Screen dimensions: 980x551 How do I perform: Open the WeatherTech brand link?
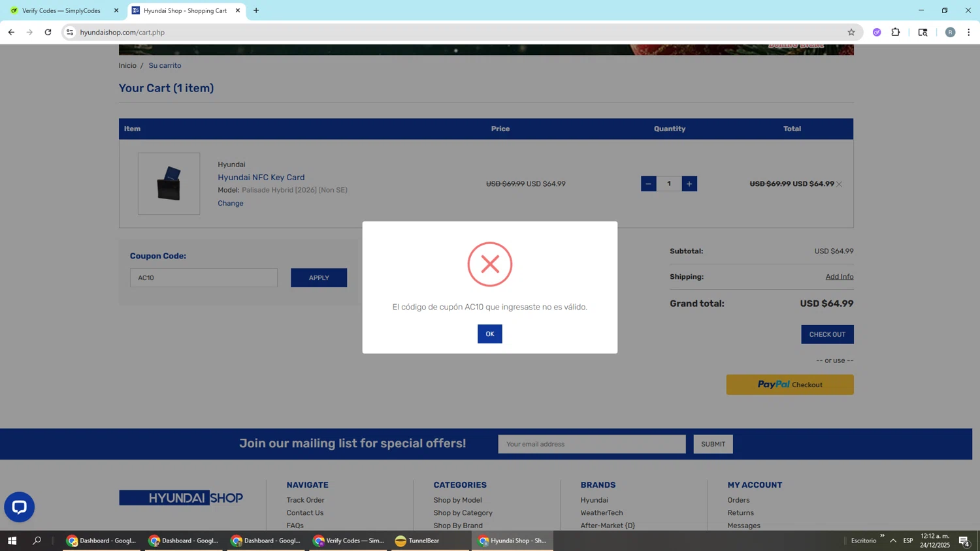pyautogui.click(x=601, y=512)
